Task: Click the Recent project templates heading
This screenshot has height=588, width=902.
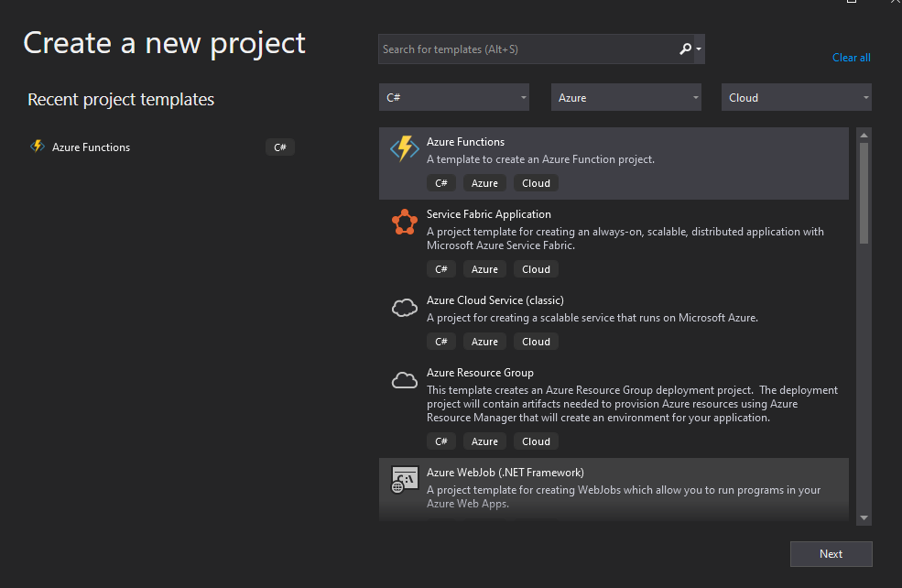Action: pyautogui.click(x=121, y=100)
